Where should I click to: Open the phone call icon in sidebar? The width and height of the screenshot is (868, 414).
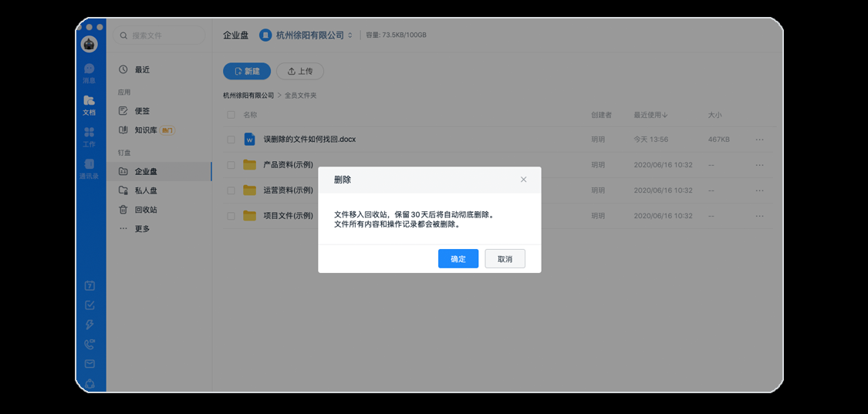pos(90,345)
